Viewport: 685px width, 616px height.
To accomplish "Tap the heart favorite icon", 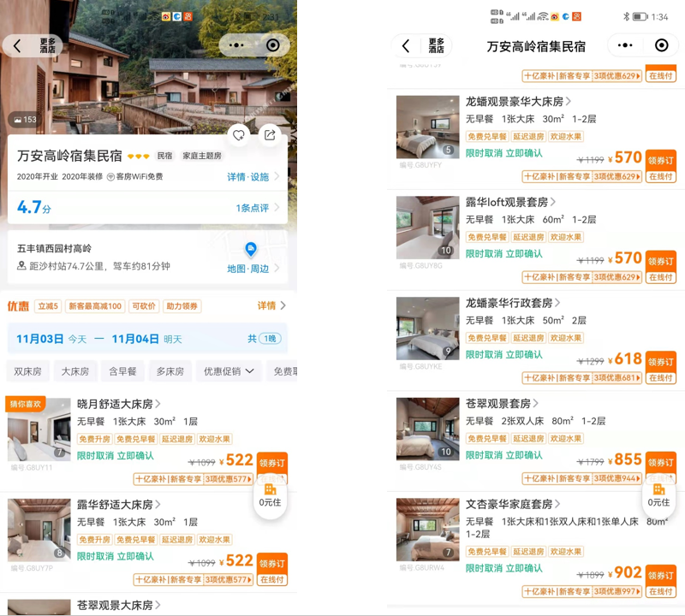I will pyautogui.click(x=239, y=135).
